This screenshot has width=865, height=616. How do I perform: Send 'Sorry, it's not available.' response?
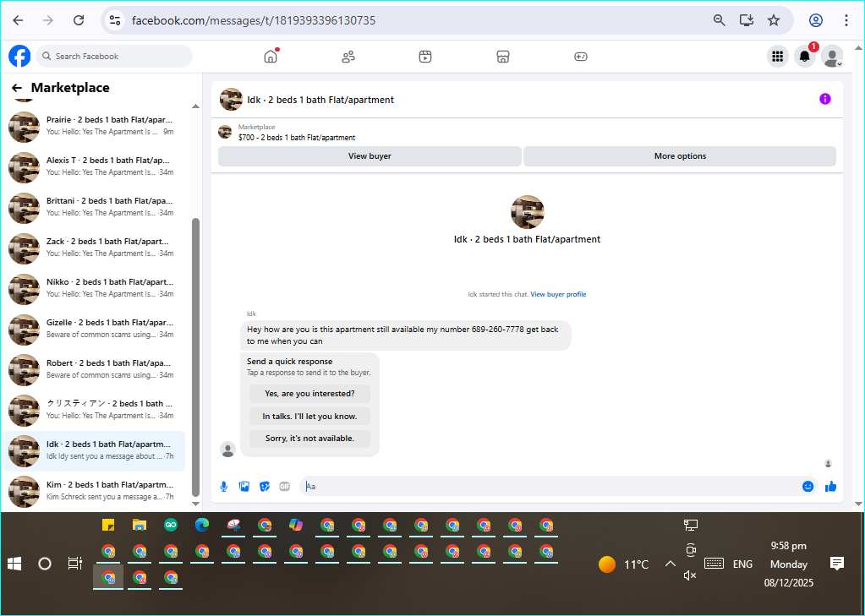(x=309, y=439)
